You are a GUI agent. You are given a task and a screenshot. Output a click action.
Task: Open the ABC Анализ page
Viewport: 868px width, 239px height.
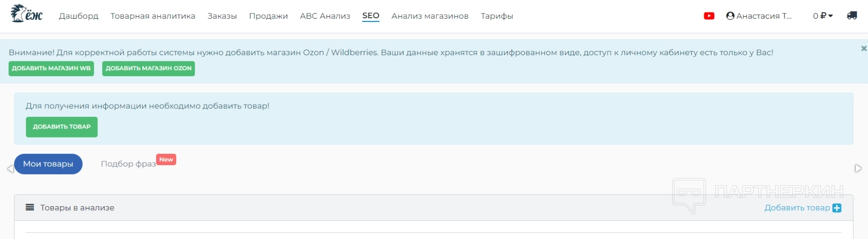tap(325, 16)
